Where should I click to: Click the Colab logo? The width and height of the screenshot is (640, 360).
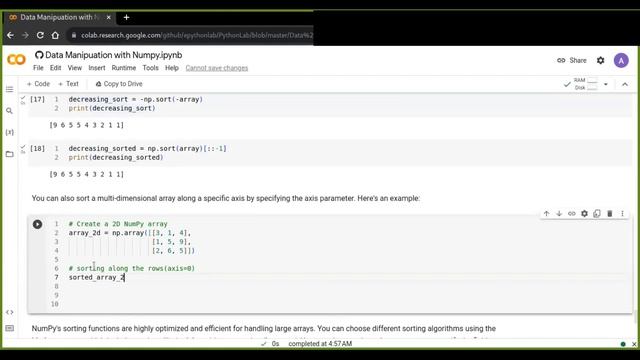tap(16, 60)
